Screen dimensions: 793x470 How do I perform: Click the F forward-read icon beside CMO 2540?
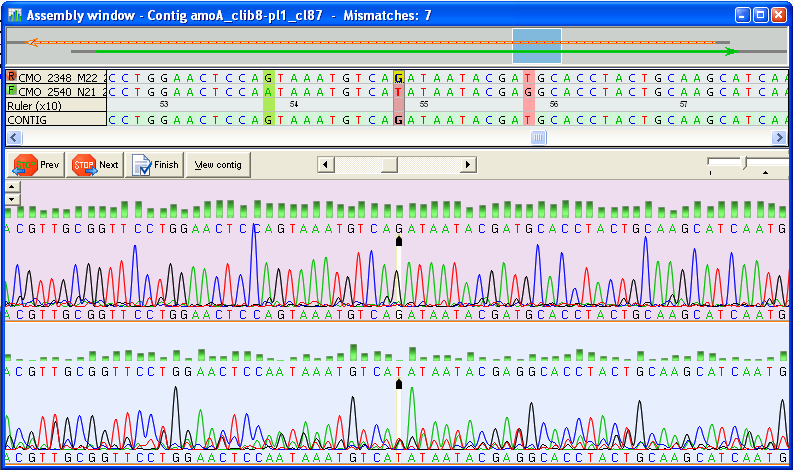(x=12, y=91)
